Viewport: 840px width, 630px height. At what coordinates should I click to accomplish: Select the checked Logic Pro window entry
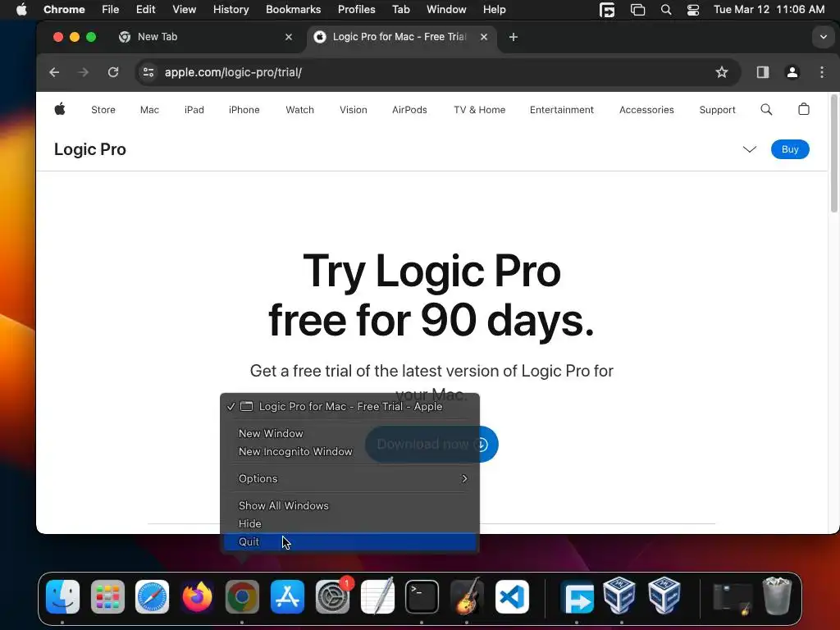pos(350,406)
